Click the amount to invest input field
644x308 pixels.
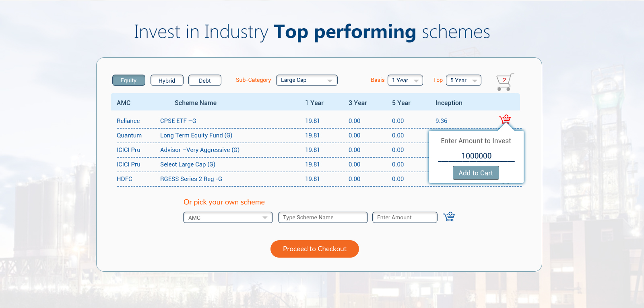(x=476, y=156)
